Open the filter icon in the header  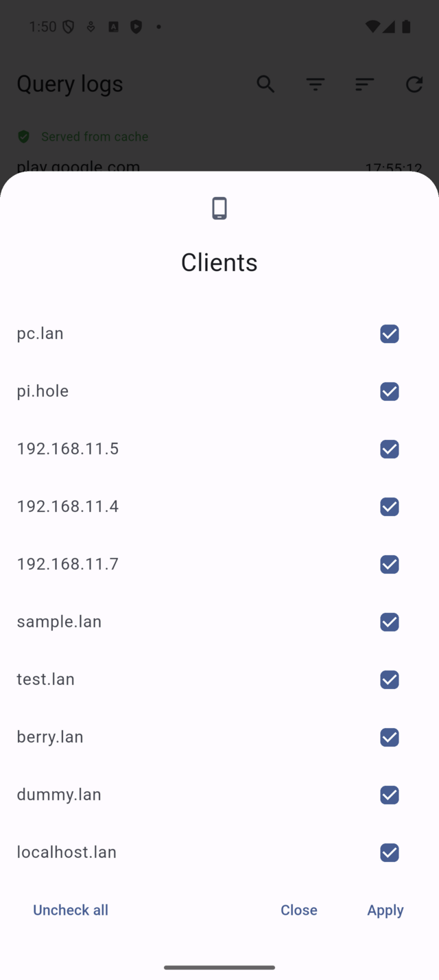316,84
